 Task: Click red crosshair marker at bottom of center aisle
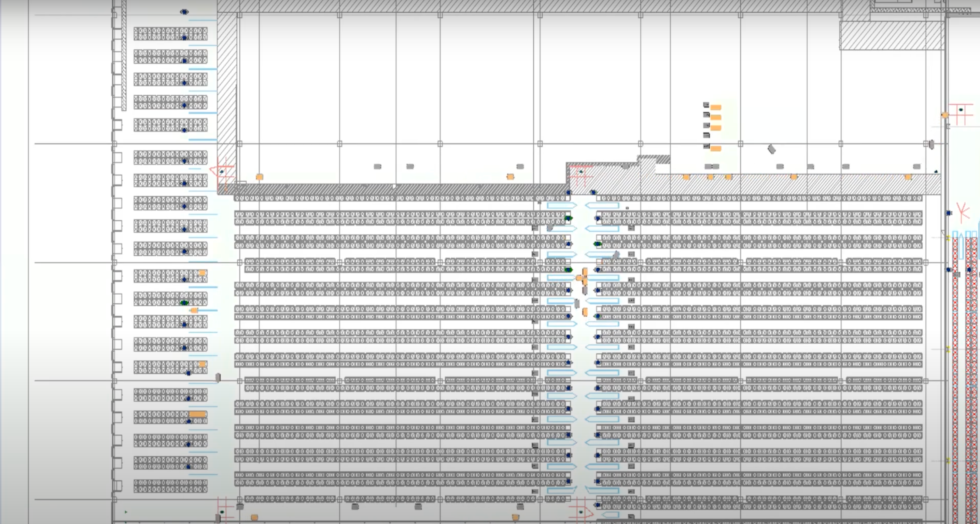click(581, 512)
